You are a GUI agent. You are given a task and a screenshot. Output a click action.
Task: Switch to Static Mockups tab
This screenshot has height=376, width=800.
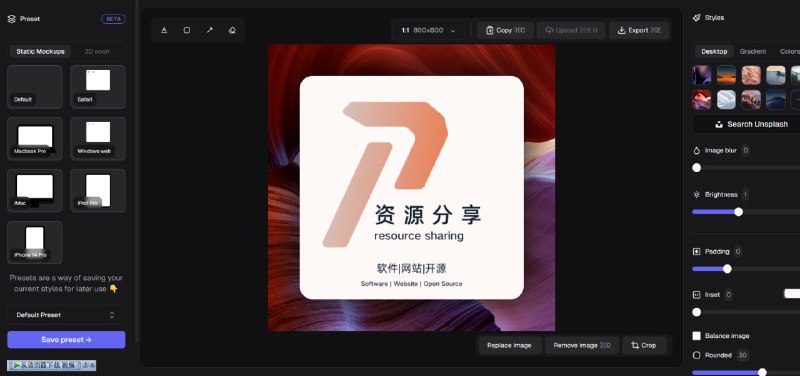(x=40, y=52)
